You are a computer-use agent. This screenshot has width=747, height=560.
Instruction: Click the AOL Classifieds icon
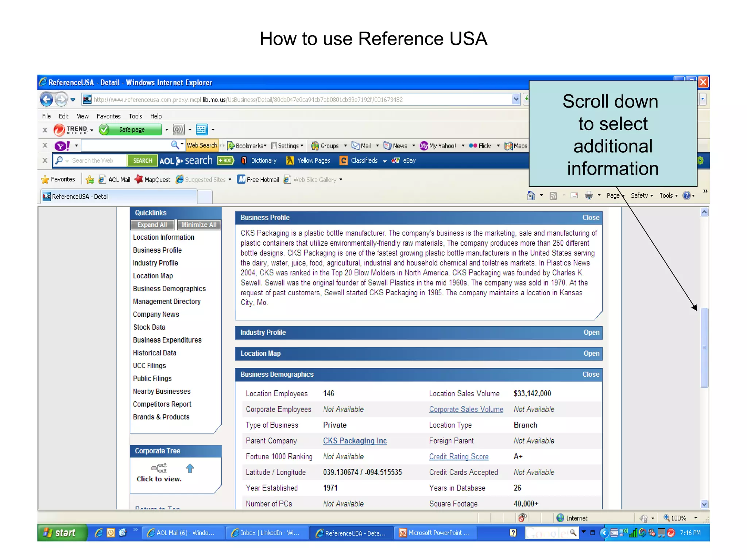[344, 160]
